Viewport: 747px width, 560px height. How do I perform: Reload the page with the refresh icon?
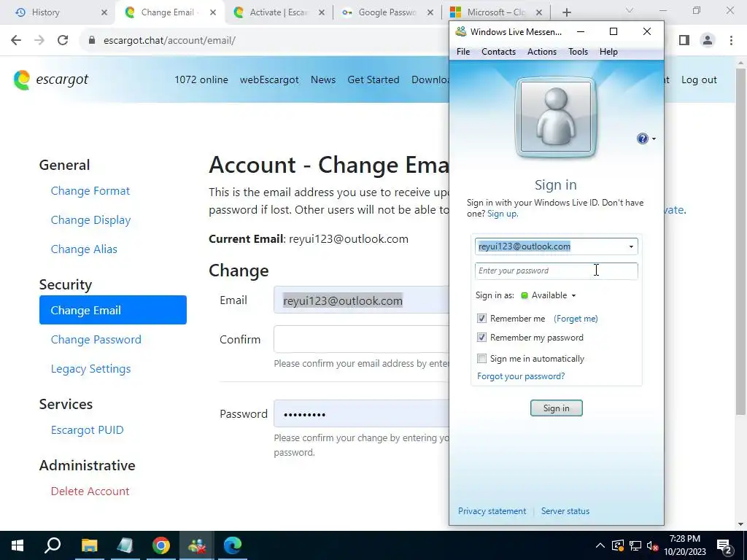click(x=63, y=41)
